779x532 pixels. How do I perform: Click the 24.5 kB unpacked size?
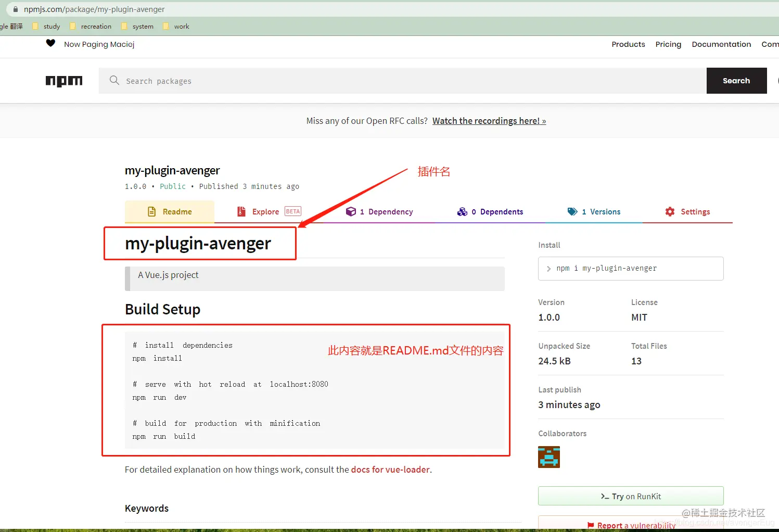(x=554, y=361)
